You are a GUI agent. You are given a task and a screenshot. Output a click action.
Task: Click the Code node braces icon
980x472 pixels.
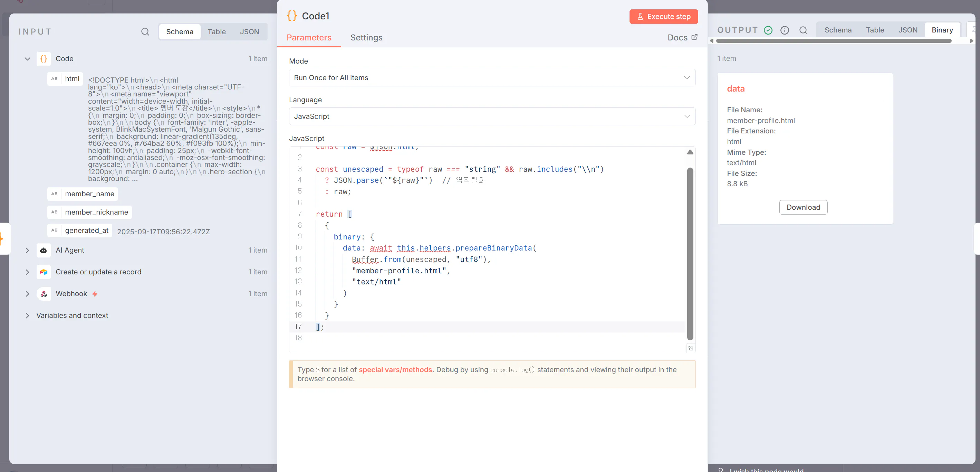(x=44, y=59)
